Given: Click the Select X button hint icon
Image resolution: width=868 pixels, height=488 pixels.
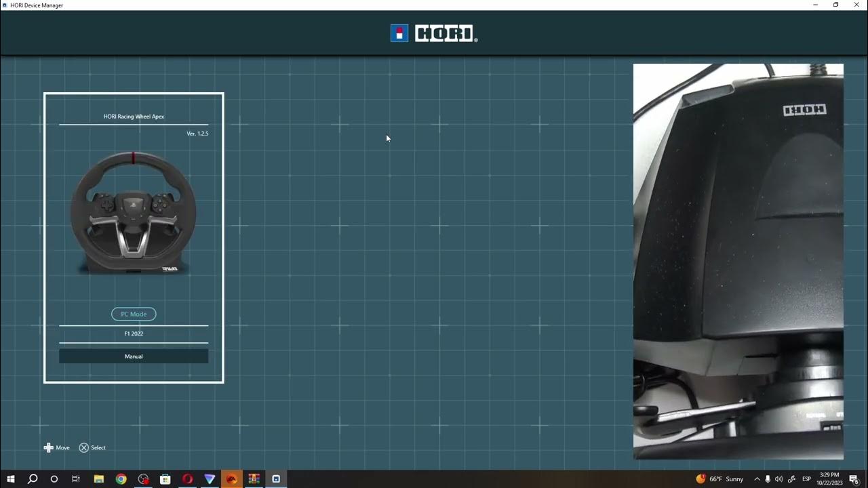Looking at the screenshot, I should 84,447.
